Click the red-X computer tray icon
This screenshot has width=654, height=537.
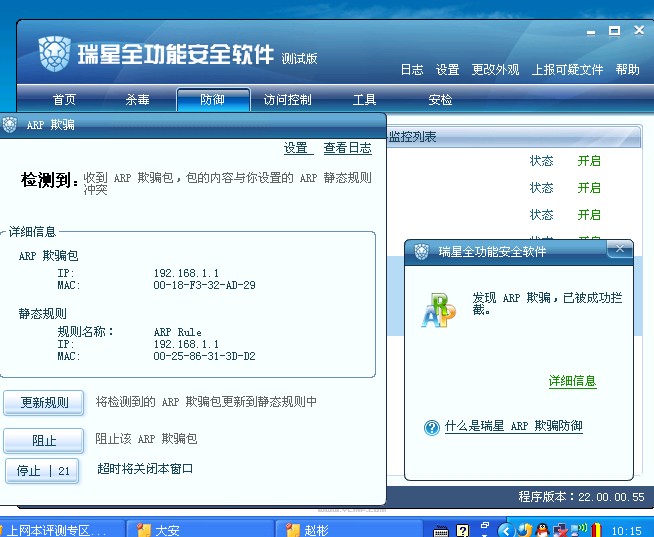click(560, 530)
